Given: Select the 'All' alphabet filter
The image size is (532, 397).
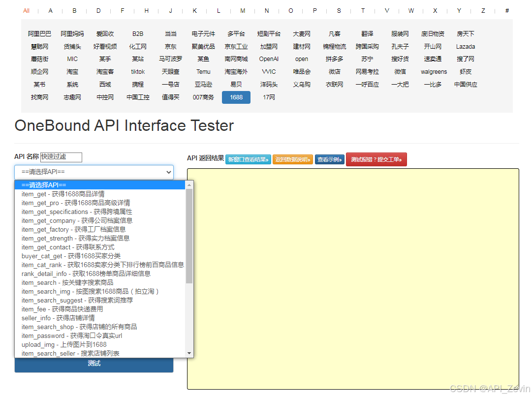Looking at the screenshot, I should click(x=26, y=11).
